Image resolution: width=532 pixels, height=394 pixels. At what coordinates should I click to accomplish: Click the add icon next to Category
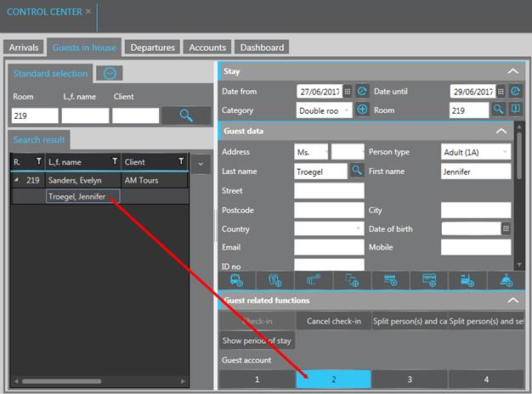[362, 110]
